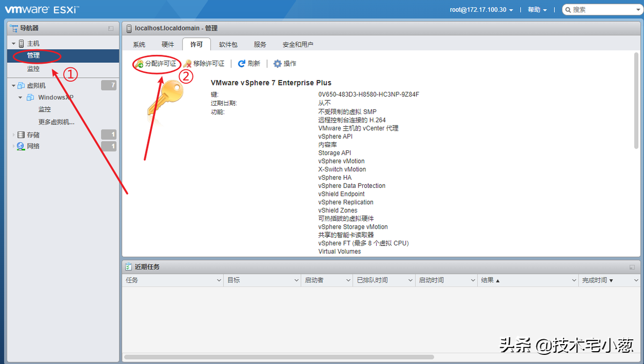Click the magnifying glass in the 搜索 box
This screenshot has width=644, height=364.
[569, 9]
